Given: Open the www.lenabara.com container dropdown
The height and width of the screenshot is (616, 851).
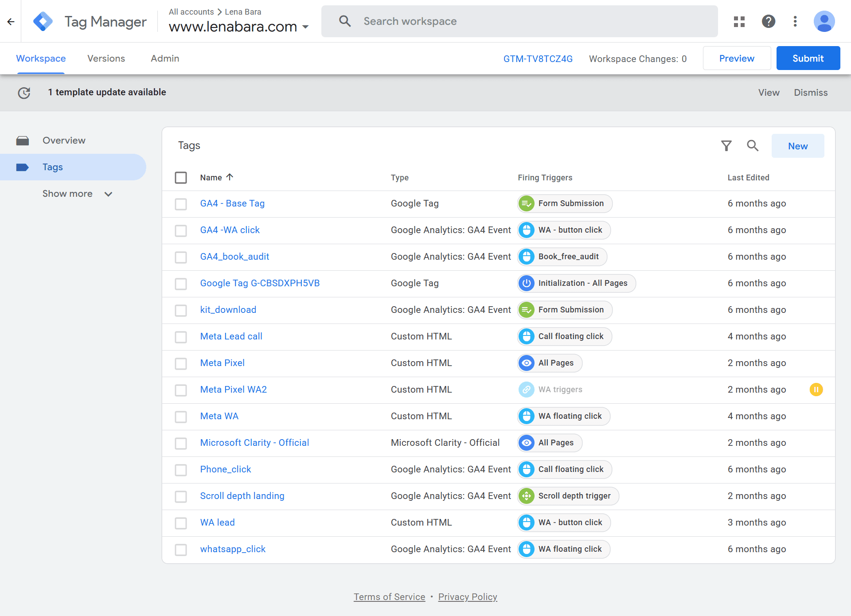Looking at the screenshot, I should (x=239, y=27).
